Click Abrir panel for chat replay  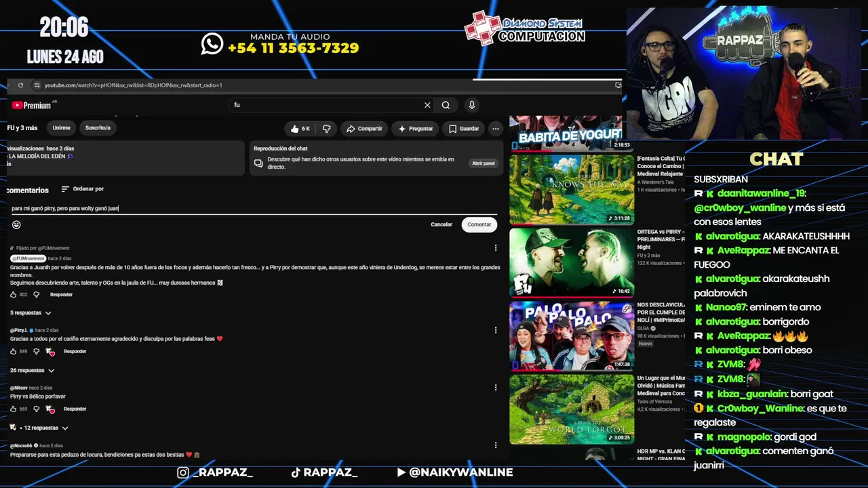pyautogui.click(x=484, y=163)
